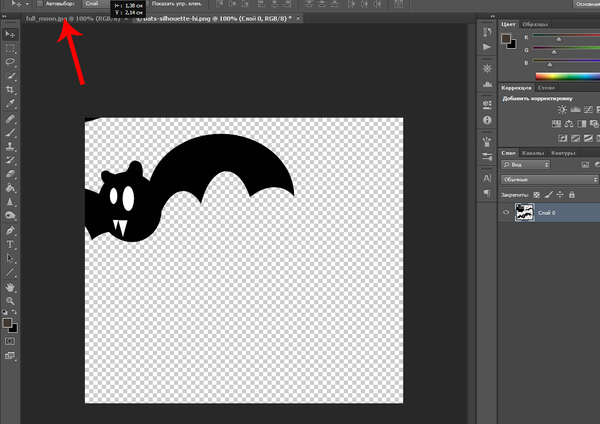600x424 pixels.
Task: Open the Каналы panel tab
Action: coord(533,152)
